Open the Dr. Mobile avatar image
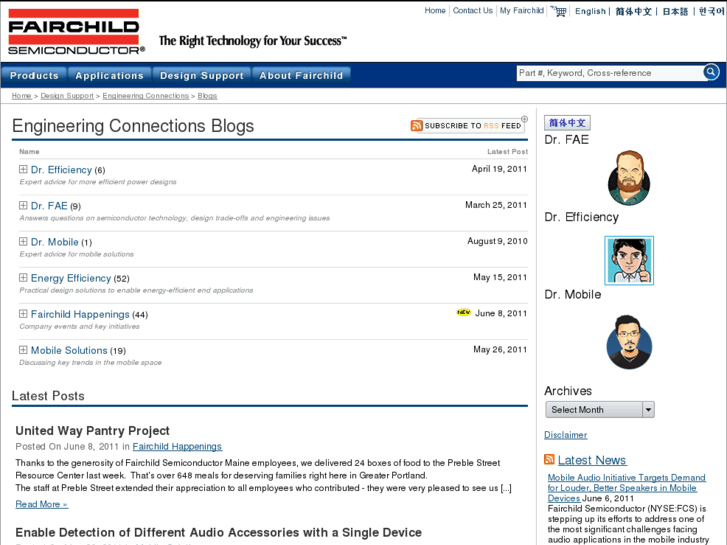Image resolution: width=727 pixels, height=545 pixels. pyautogui.click(x=629, y=342)
